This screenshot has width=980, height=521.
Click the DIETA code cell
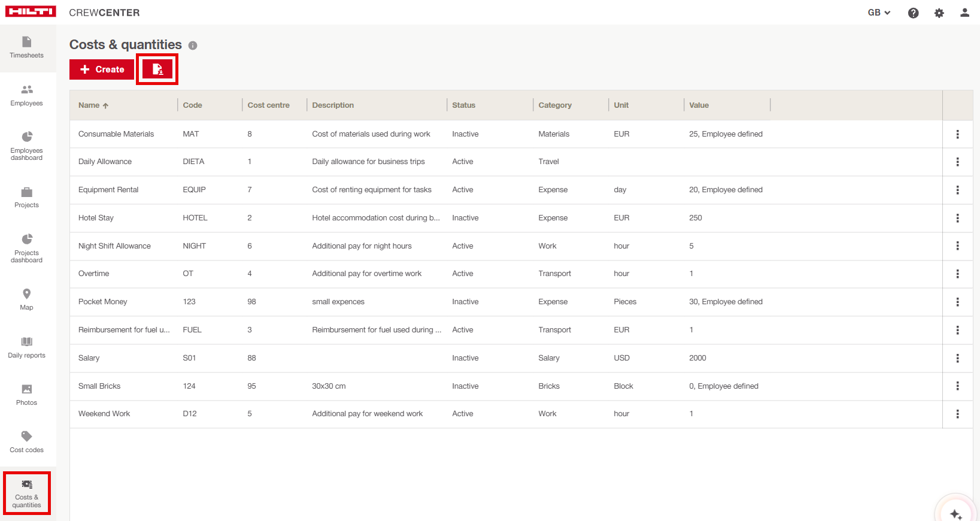click(x=193, y=162)
